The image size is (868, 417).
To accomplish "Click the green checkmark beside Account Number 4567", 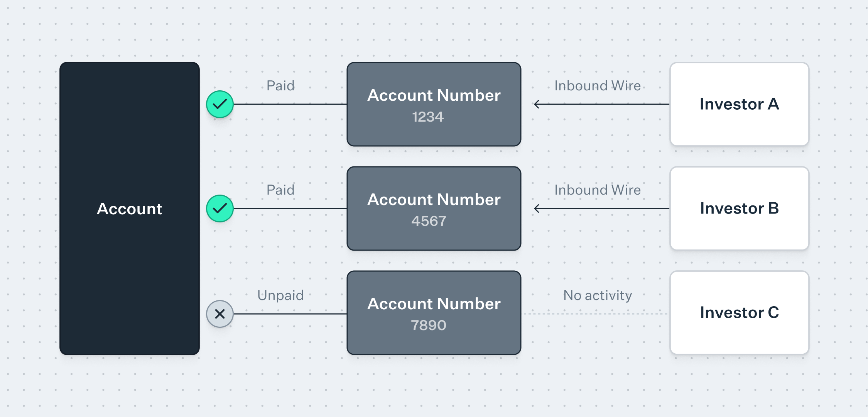I will 220,208.
